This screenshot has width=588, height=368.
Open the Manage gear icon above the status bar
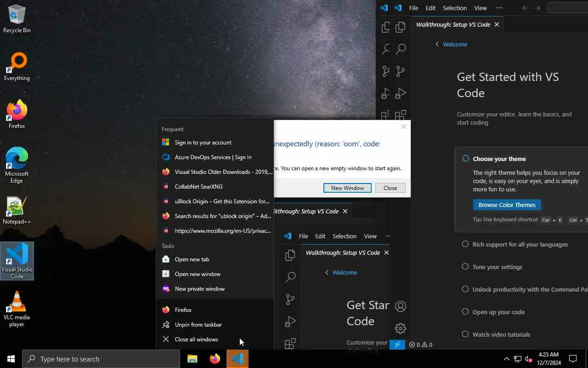[401, 328]
